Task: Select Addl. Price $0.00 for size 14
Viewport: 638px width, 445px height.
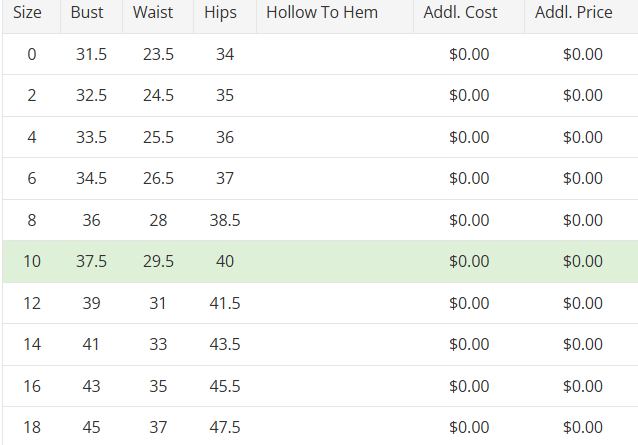Action: tap(583, 344)
